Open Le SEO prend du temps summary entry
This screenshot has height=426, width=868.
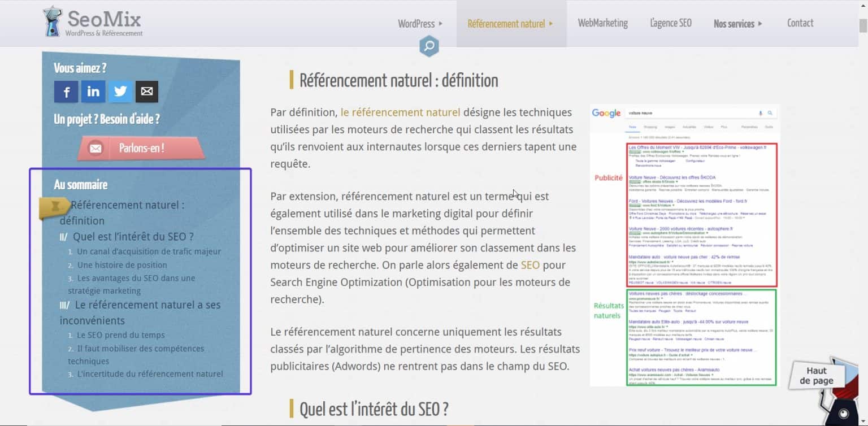121,334
